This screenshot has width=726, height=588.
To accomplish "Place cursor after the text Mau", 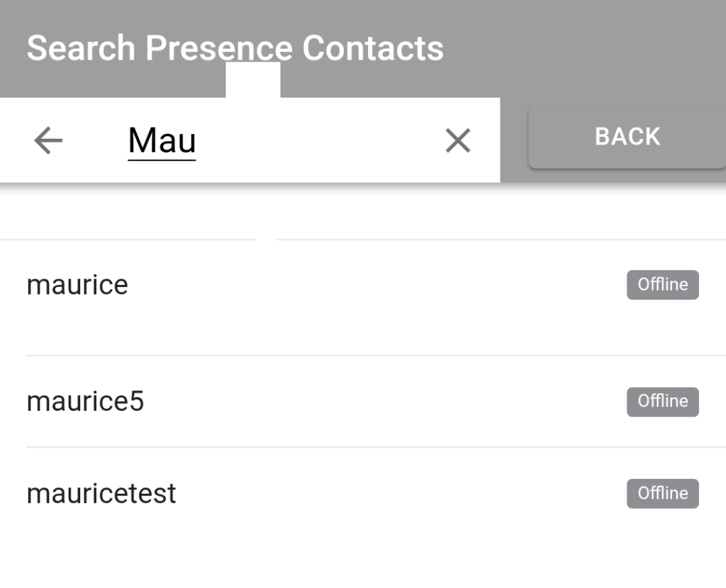I will (199, 140).
